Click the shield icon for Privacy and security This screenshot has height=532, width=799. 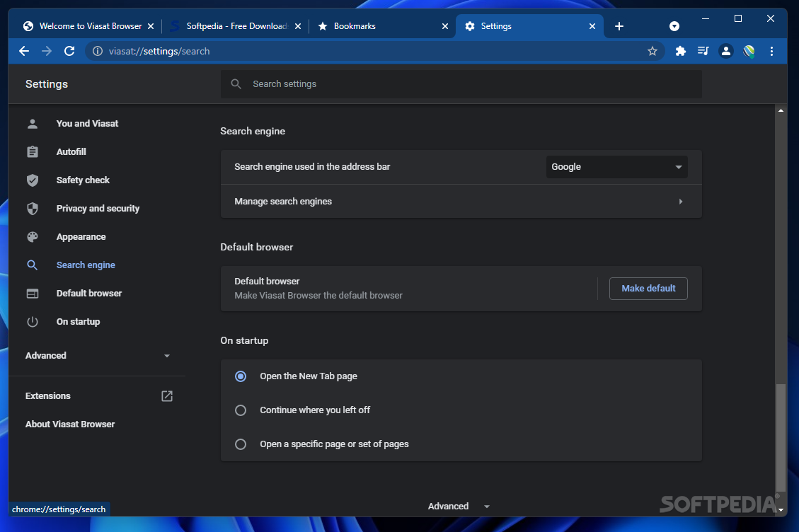[x=33, y=209]
